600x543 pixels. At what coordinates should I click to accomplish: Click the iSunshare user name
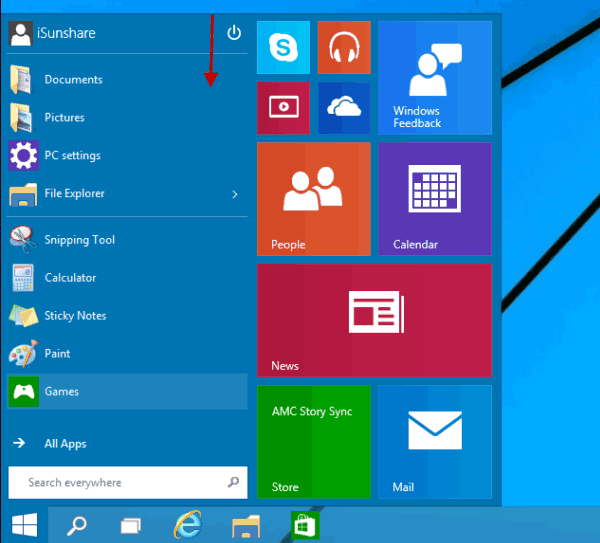click(66, 33)
